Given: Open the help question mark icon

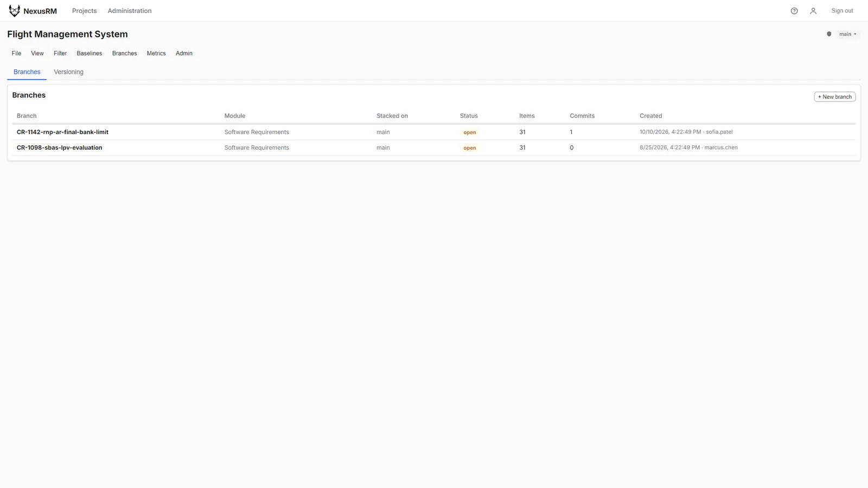Looking at the screenshot, I should tap(794, 11).
